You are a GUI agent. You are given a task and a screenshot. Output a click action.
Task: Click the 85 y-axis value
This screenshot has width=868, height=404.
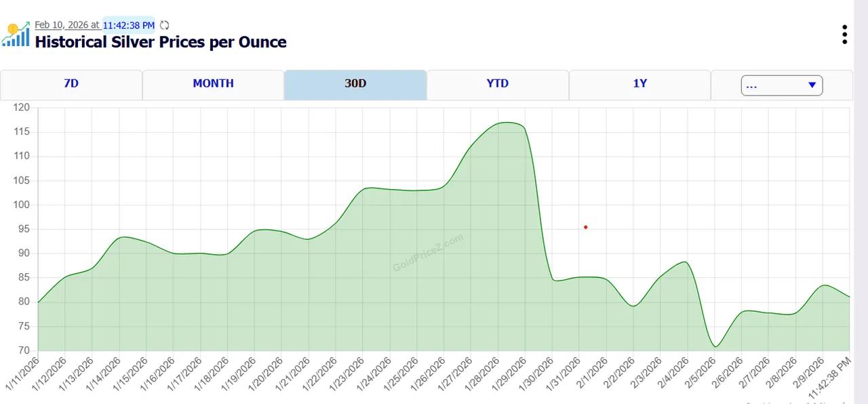coord(24,277)
